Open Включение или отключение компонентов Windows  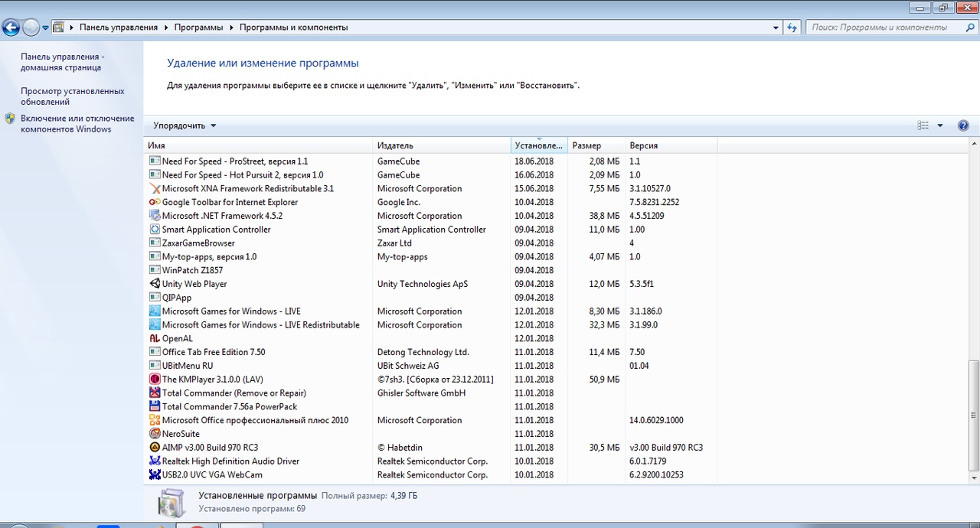click(x=77, y=124)
